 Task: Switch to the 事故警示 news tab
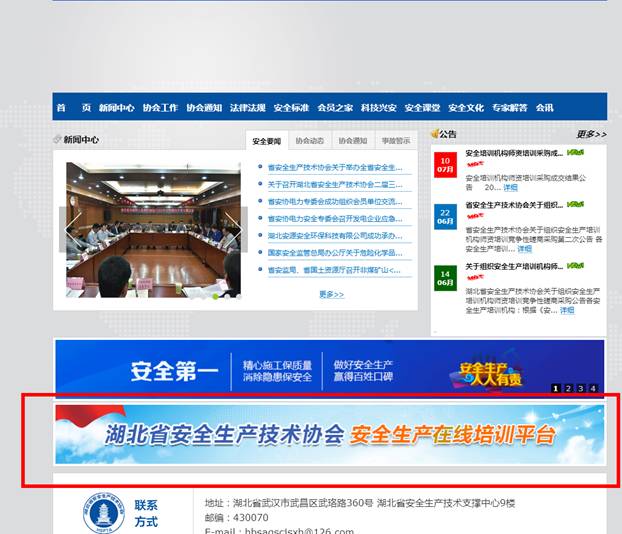pos(396,140)
